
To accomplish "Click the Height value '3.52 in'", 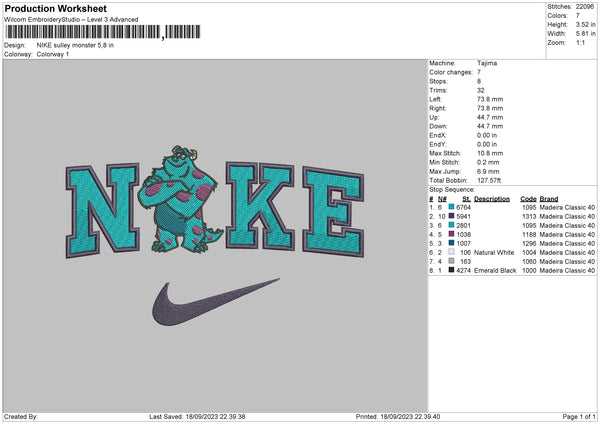I will tap(585, 24).
